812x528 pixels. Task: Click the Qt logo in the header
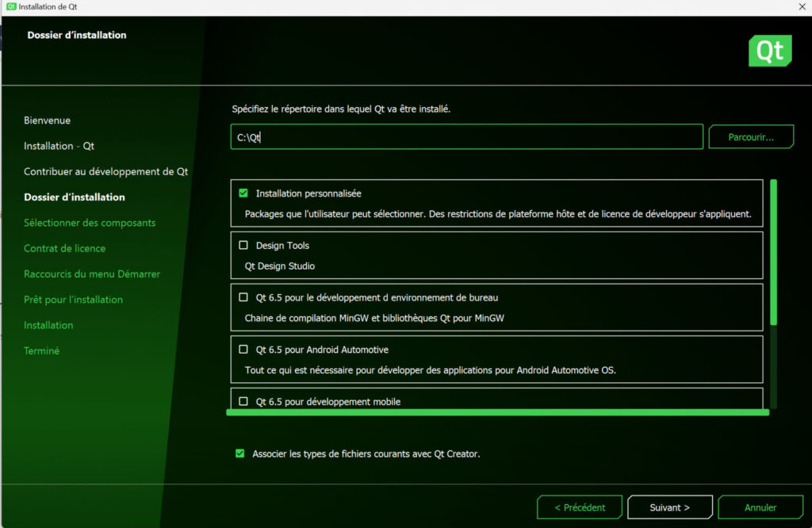770,51
